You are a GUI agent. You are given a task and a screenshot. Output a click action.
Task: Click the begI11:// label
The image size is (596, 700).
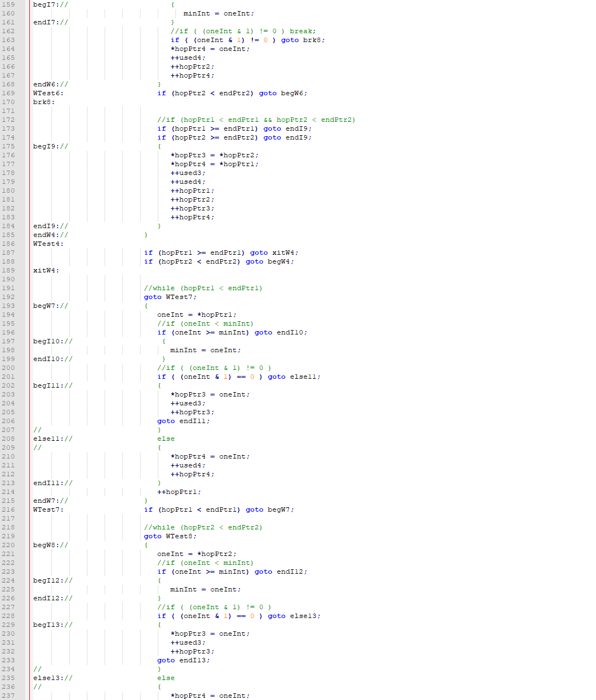[53, 385]
